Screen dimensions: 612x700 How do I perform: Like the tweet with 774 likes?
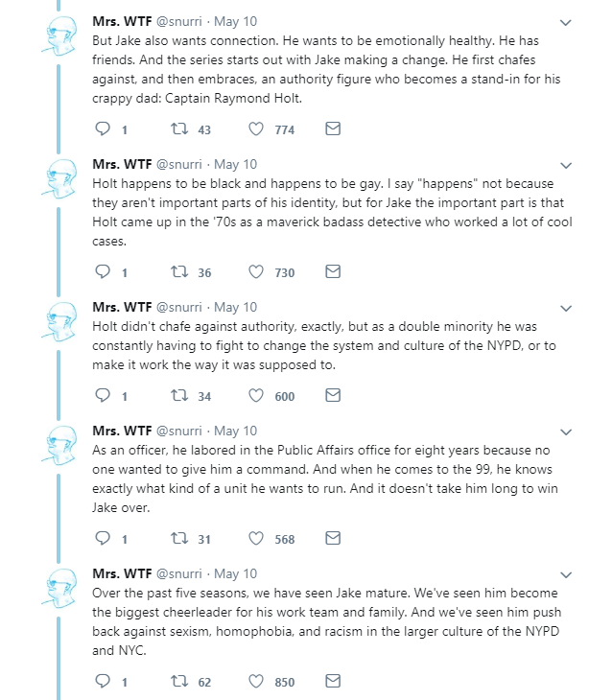point(256,128)
